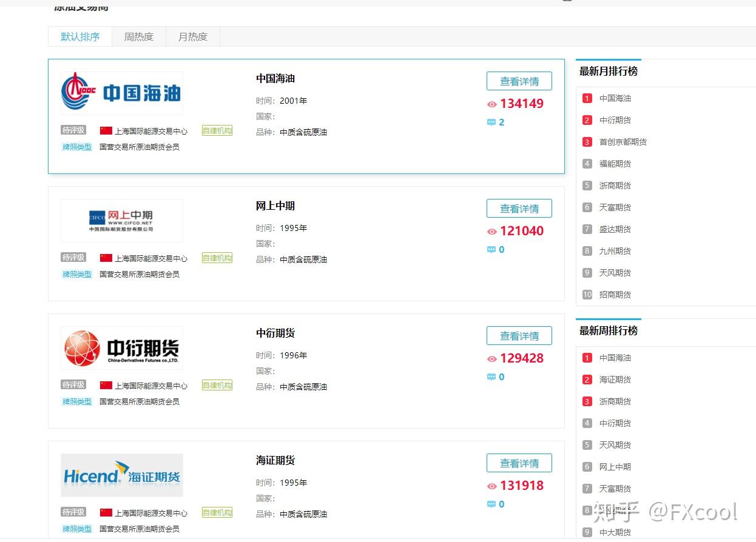Open 中衍期货 in weekly ranking list

(615, 423)
